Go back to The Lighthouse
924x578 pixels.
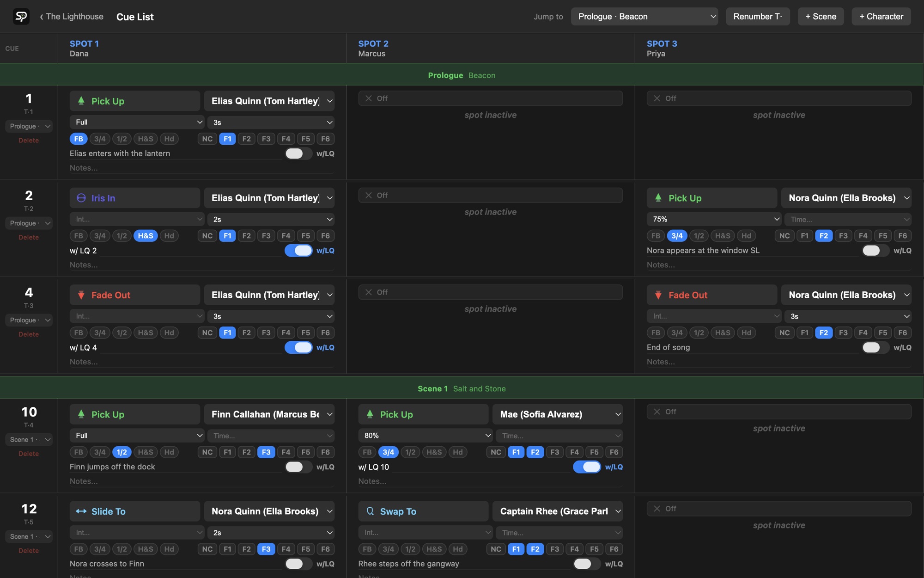tap(72, 17)
